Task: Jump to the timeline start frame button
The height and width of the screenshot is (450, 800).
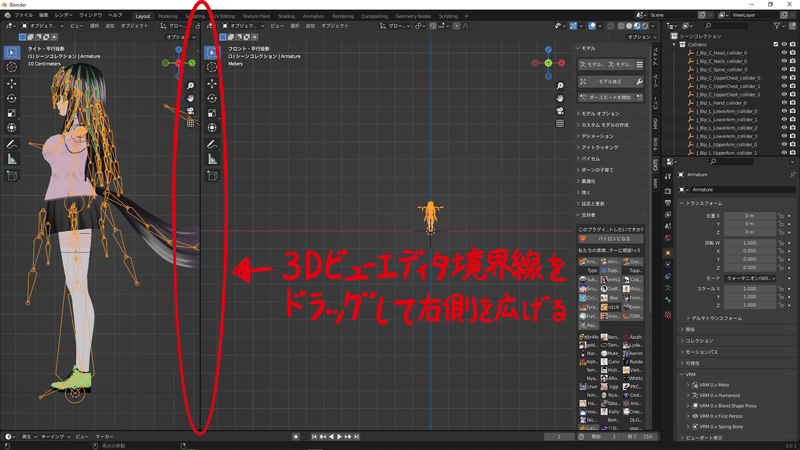Action: 314,437
